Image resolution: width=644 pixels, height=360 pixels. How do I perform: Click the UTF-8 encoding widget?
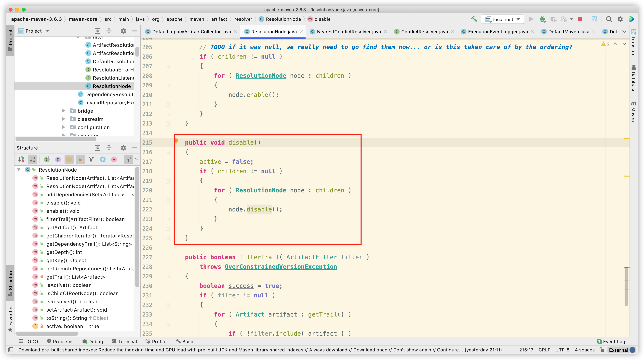pos(562,350)
